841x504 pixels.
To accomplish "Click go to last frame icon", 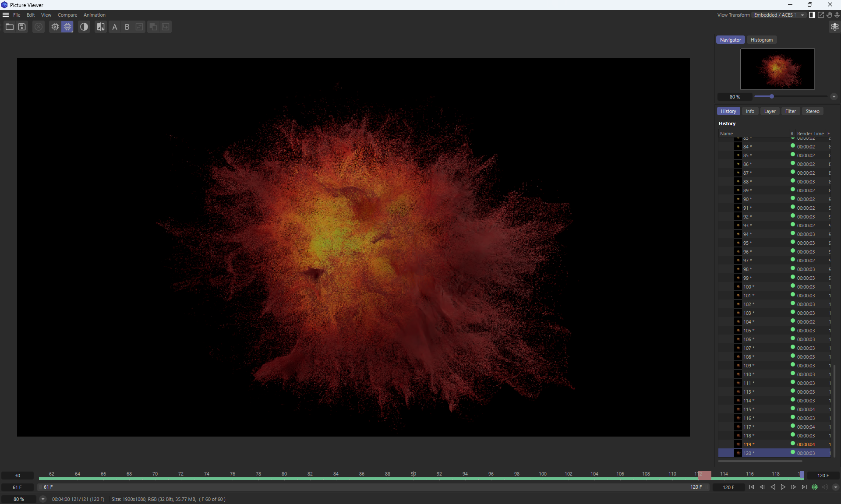I will tap(804, 487).
